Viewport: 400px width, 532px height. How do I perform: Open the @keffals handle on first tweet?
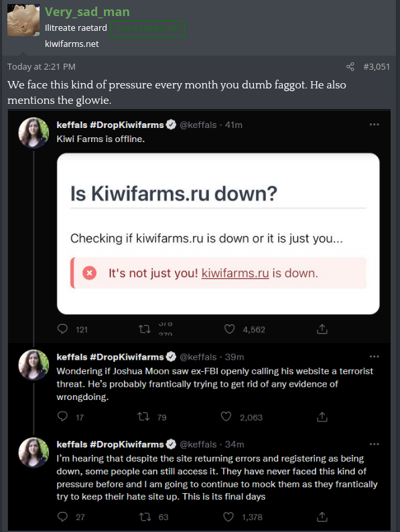click(x=198, y=125)
